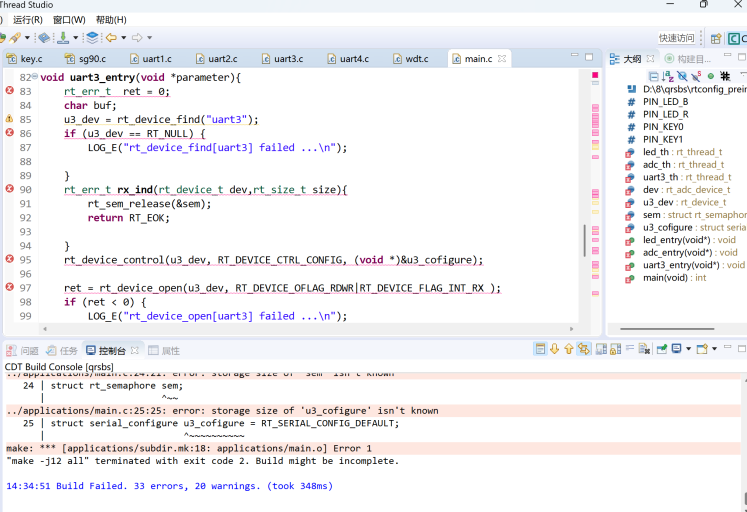The width and height of the screenshot is (747, 512).
Task: Toggle Hide Non-Public Members green dot
Action: point(711,76)
